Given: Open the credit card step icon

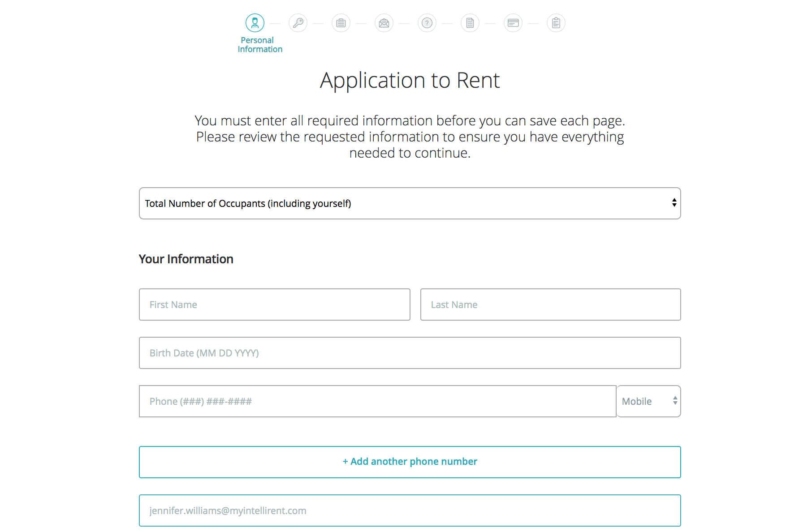Looking at the screenshot, I should click(513, 23).
